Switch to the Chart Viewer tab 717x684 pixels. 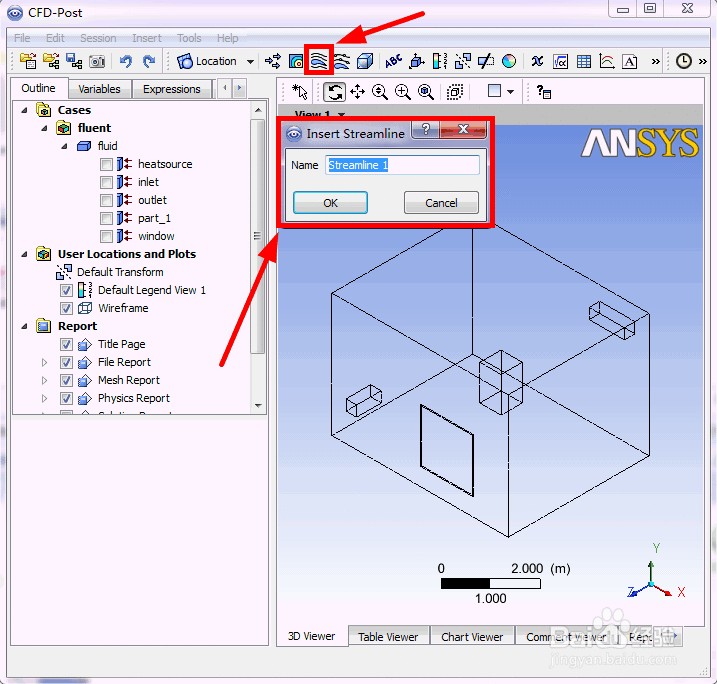tap(472, 636)
